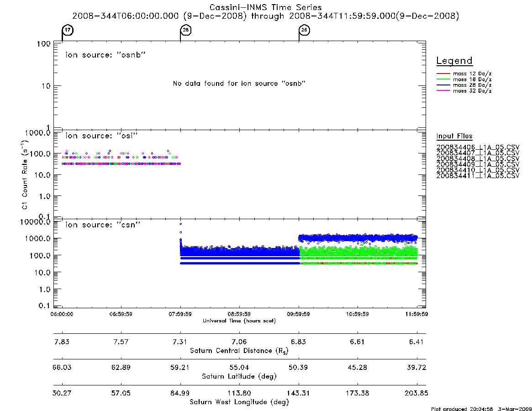Click the 203.85 longitude value
This screenshot has height=411, width=532.
click(416, 393)
